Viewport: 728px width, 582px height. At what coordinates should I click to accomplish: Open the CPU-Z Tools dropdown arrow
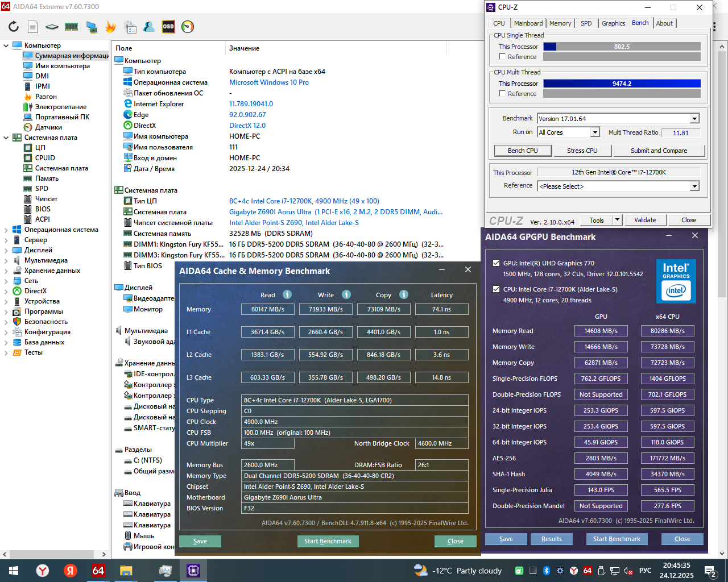[617, 220]
